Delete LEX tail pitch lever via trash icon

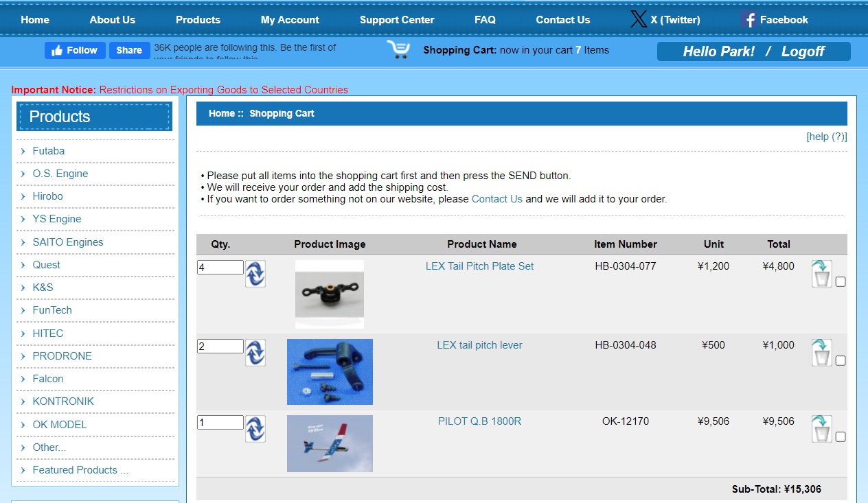pos(821,352)
